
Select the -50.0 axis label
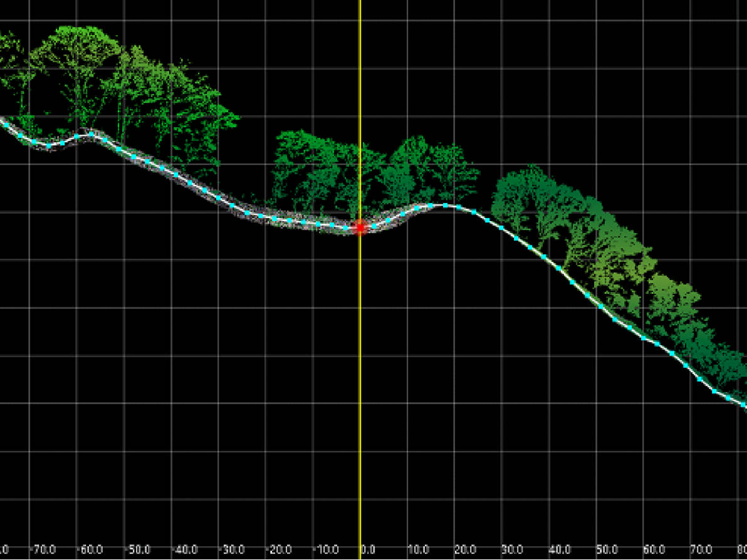click(137, 550)
